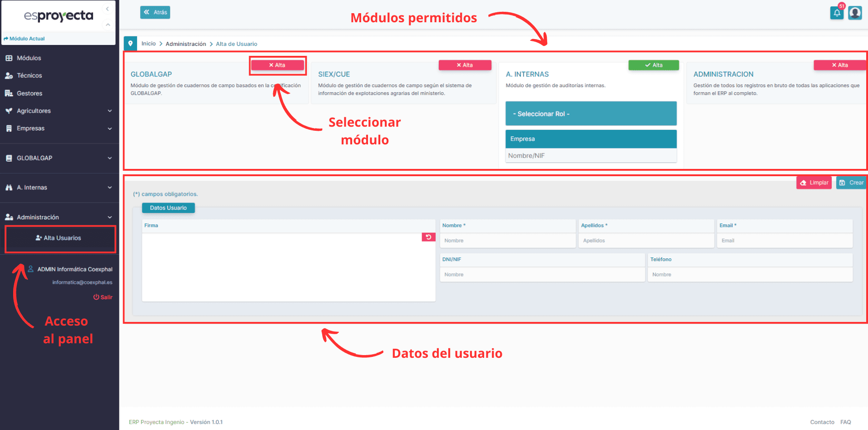The image size is (868, 430).
Task: Expand the Agricultores sidebar menu
Action: pyautogui.click(x=109, y=110)
